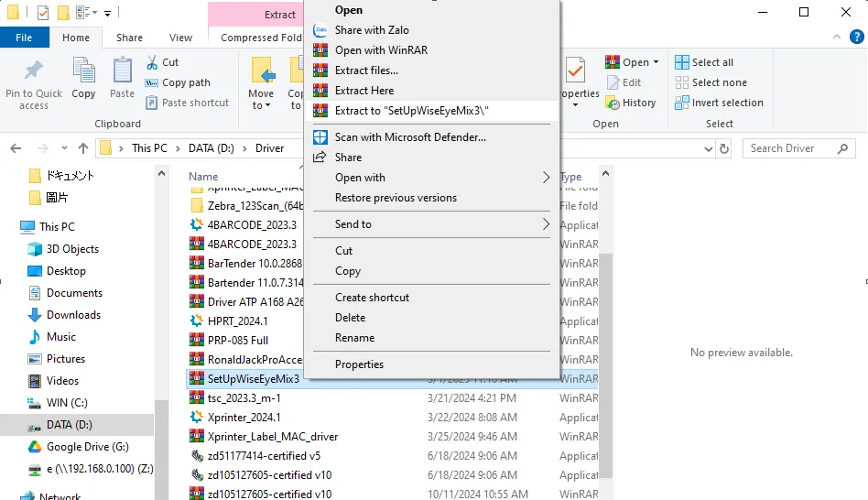The height and width of the screenshot is (500, 868).
Task: Select Open with WinRAR in context menu
Action: pos(381,50)
